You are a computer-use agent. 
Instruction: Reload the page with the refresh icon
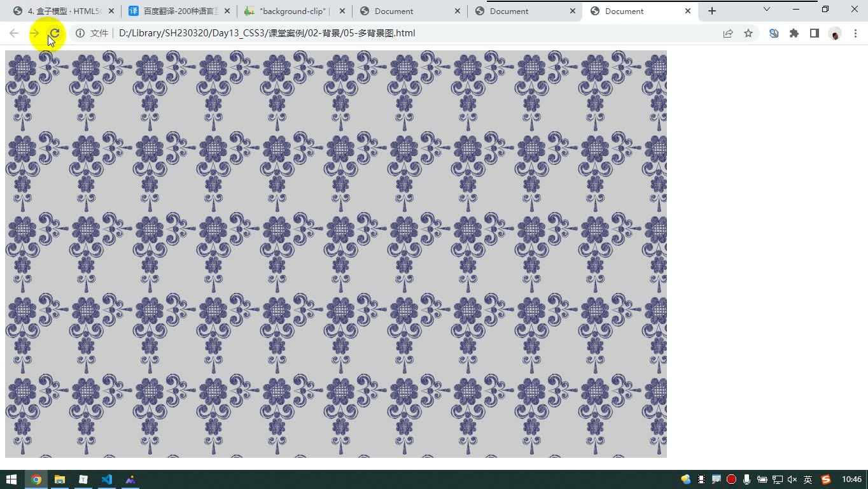[x=55, y=33]
